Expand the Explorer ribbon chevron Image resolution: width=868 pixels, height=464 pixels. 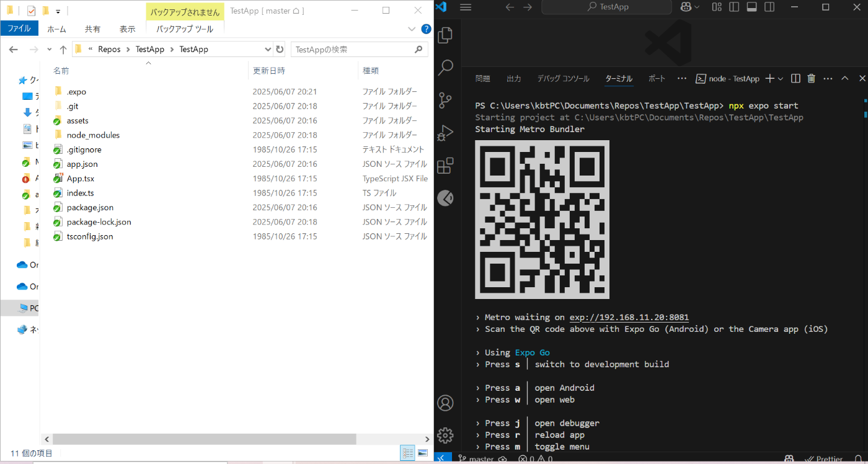(x=412, y=29)
